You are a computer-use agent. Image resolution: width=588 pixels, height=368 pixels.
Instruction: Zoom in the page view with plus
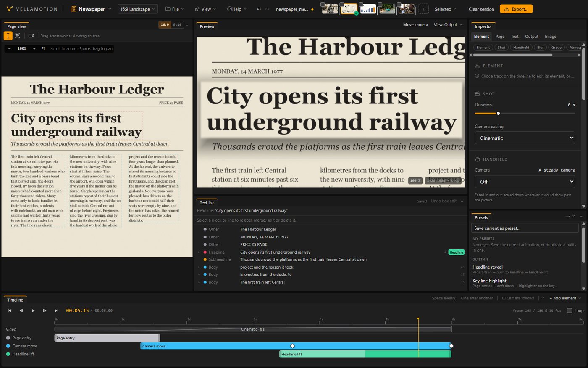click(x=34, y=49)
